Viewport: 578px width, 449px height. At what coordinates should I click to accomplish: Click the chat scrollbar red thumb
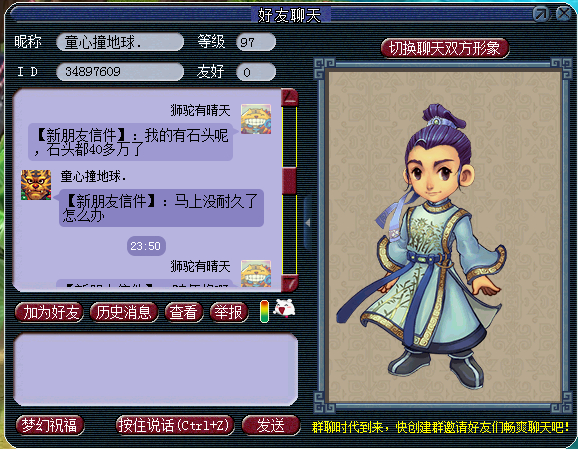point(289,180)
